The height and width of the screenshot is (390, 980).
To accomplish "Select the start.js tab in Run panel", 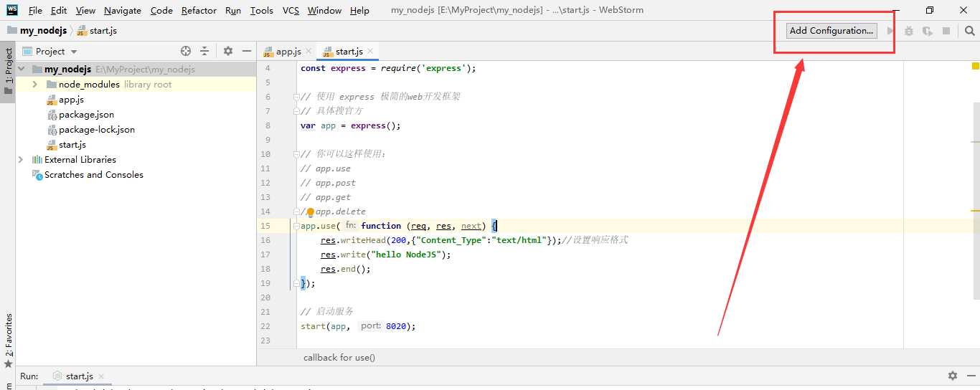I will [x=79, y=376].
